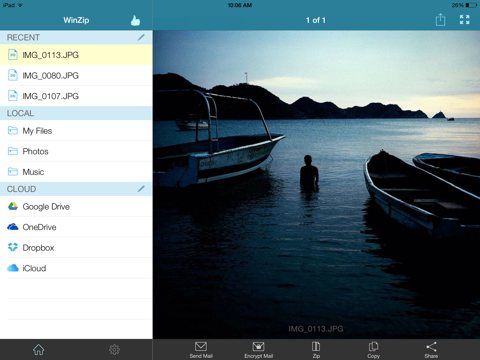The height and width of the screenshot is (360, 480).
Task: Tap the CLOUD section header
Action: 76,189
